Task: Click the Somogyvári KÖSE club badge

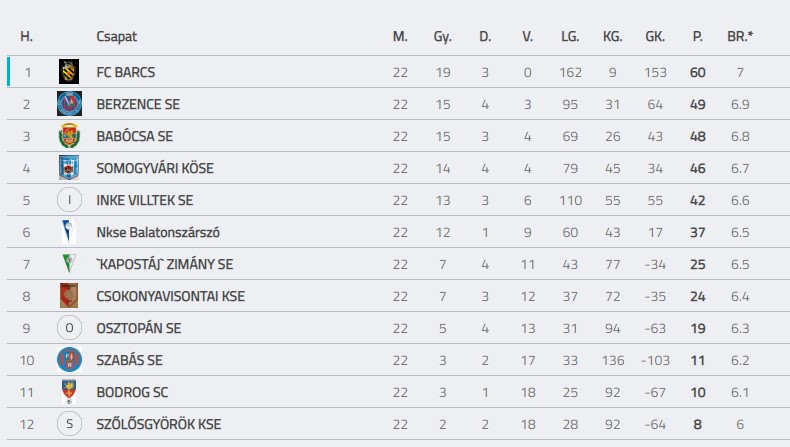Action: [69, 168]
